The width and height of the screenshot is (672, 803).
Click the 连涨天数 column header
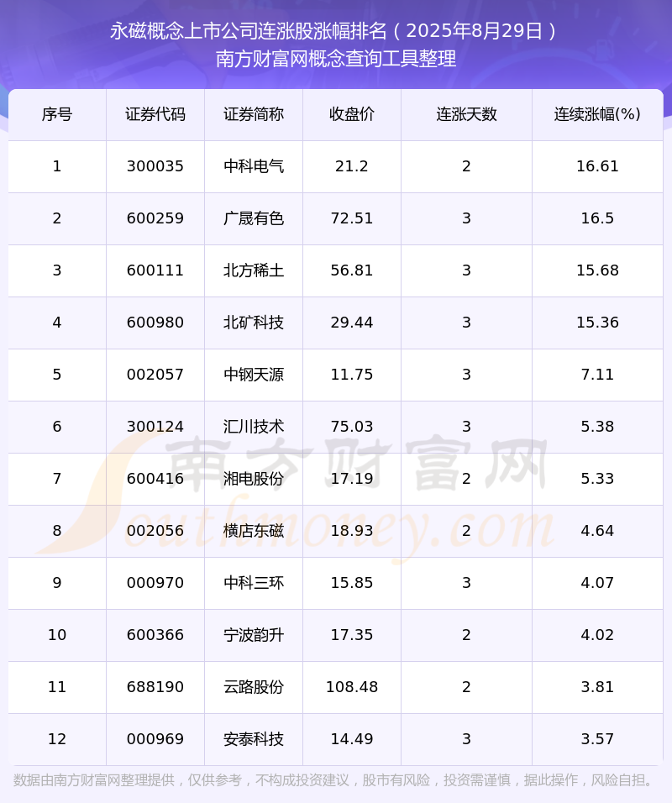click(466, 114)
